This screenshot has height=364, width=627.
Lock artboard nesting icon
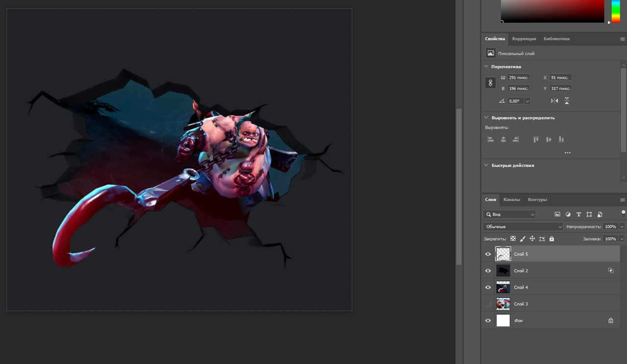pos(542,239)
